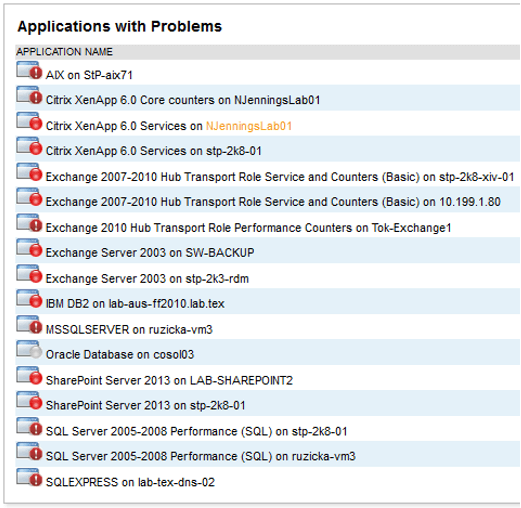The image size is (521, 508).
Task: Click icon for SQL Server Performance on stp-2k8-01
Action: (29, 427)
